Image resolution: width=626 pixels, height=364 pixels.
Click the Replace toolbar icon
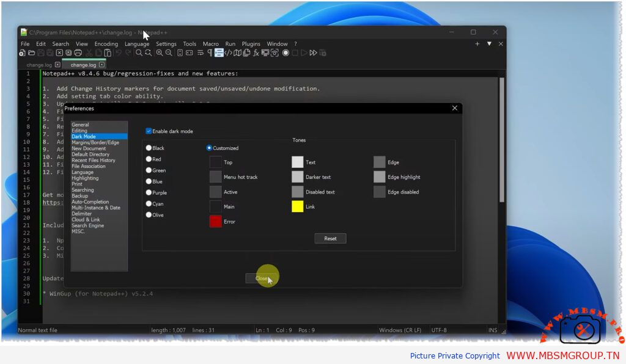coord(148,53)
